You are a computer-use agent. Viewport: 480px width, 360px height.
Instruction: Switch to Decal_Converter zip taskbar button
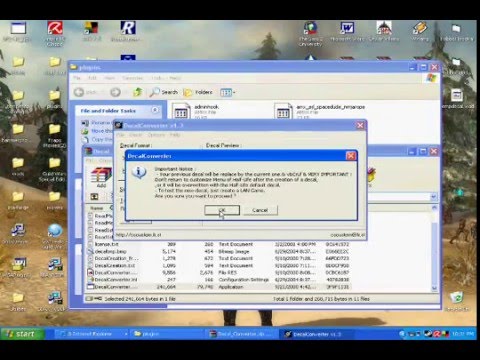point(242,334)
